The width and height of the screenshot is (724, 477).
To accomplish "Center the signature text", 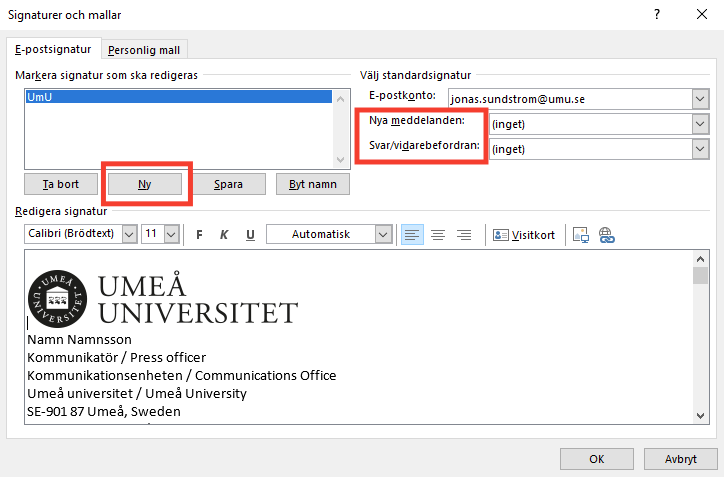I will pyautogui.click(x=438, y=235).
